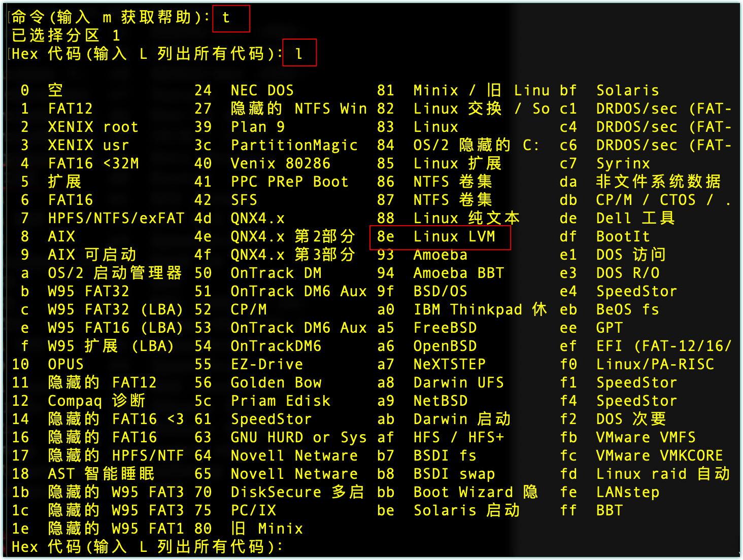Viewport: 743px width, 560px height.
Task: Click the 'OnTrackDM6' entry with code 54
Action: pos(276,346)
